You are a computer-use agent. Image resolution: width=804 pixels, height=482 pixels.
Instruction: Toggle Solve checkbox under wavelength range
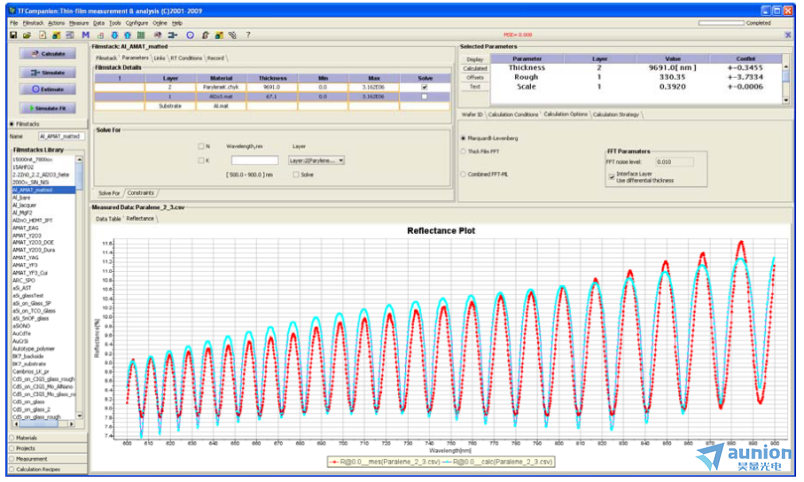tap(296, 175)
